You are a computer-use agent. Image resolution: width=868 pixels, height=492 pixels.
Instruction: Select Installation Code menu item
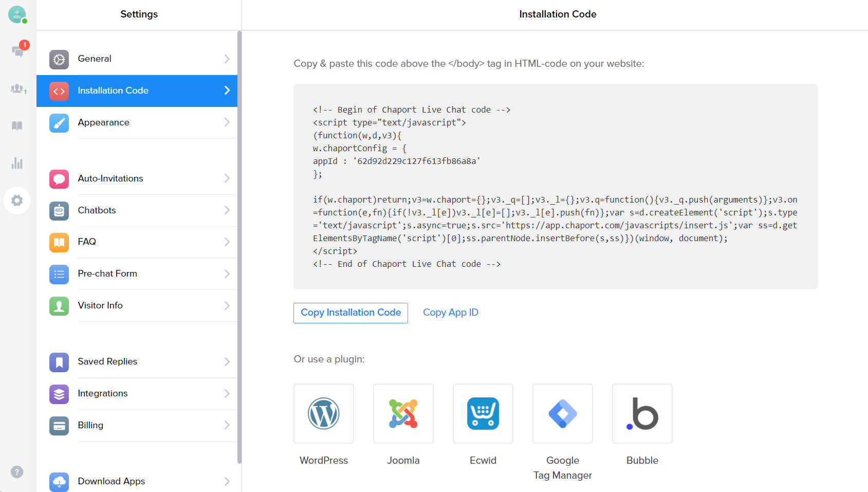pyautogui.click(x=137, y=90)
